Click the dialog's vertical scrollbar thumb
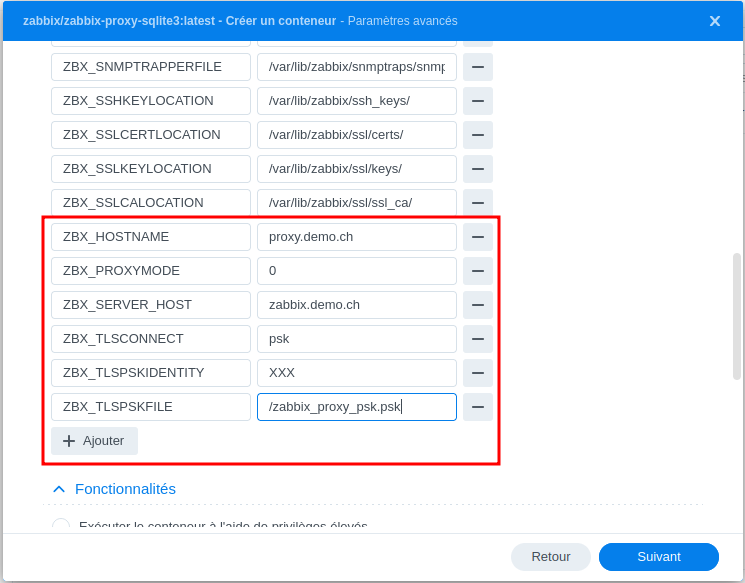Viewport: 745px width, 583px height. 737,316
